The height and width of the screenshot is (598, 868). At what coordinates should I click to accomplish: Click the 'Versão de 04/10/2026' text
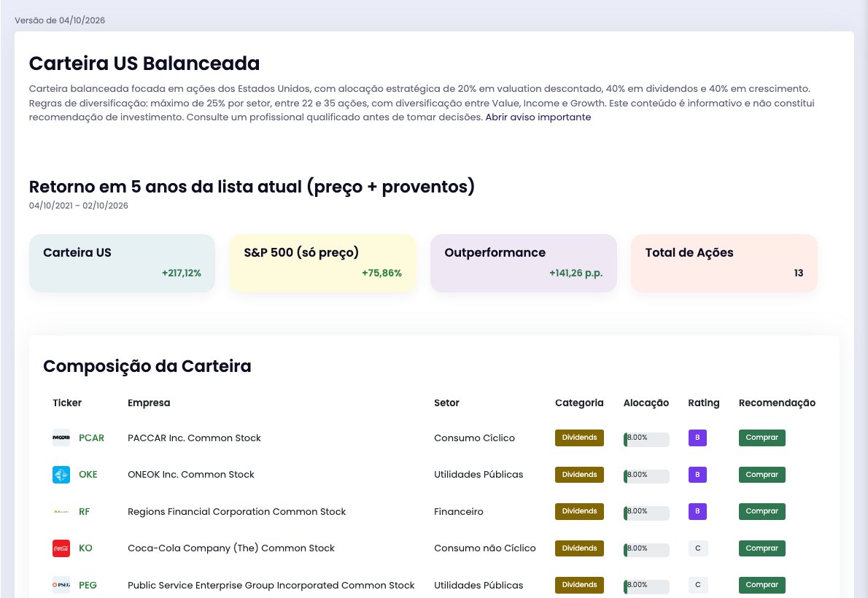[x=60, y=20]
